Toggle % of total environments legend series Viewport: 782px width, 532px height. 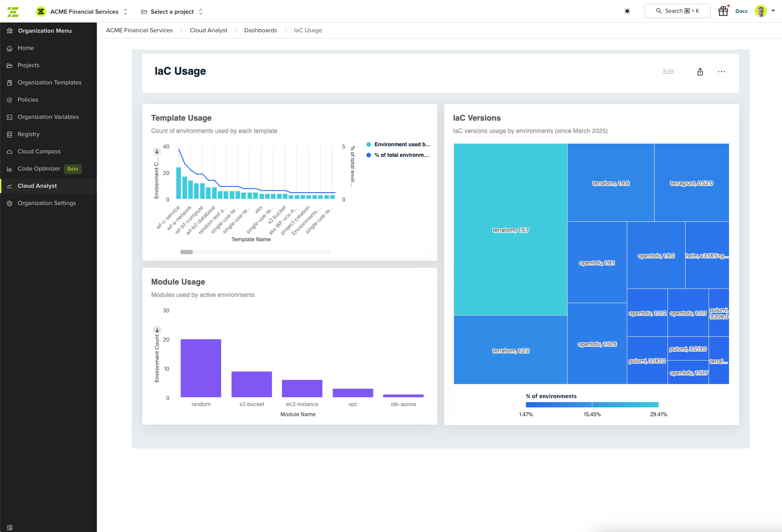tap(398, 155)
